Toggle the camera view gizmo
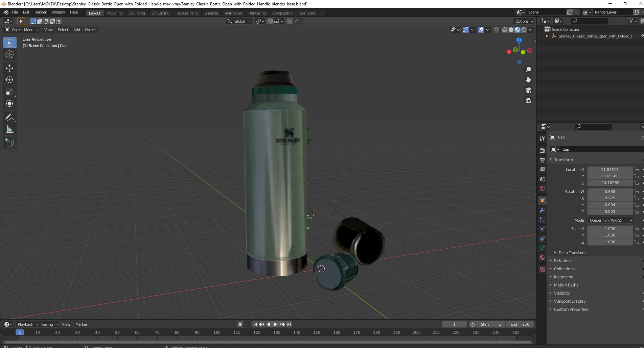This screenshot has width=644, height=348. point(528,90)
